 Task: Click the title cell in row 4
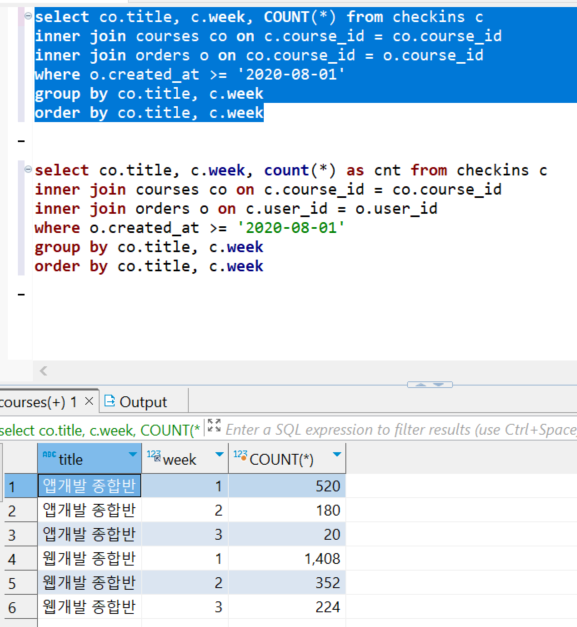90,559
